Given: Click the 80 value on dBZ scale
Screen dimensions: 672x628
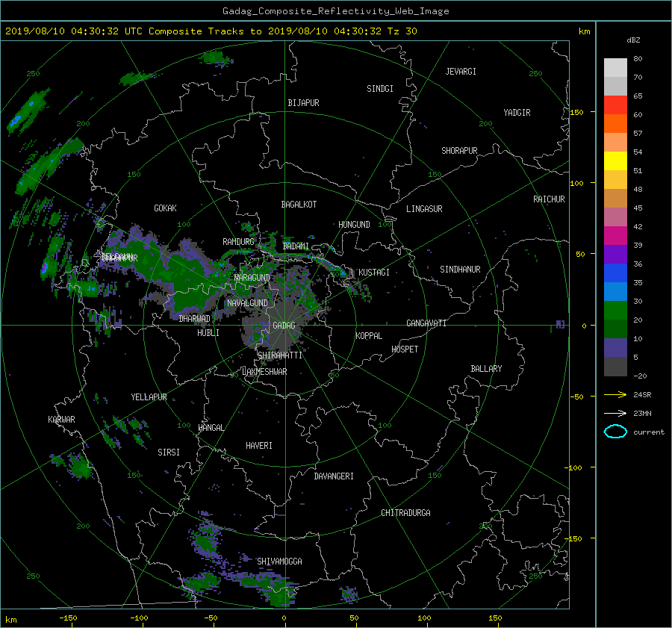Looking at the screenshot, I should click(x=638, y=59).
